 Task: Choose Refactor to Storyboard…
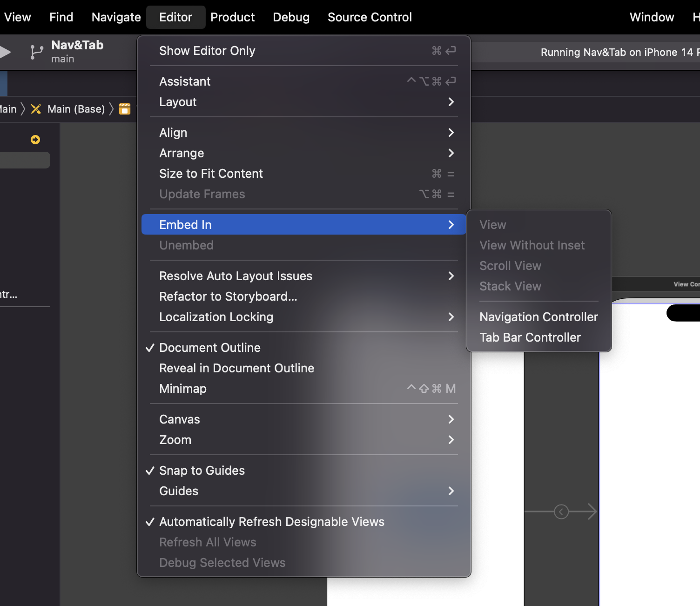pos(304,296)
